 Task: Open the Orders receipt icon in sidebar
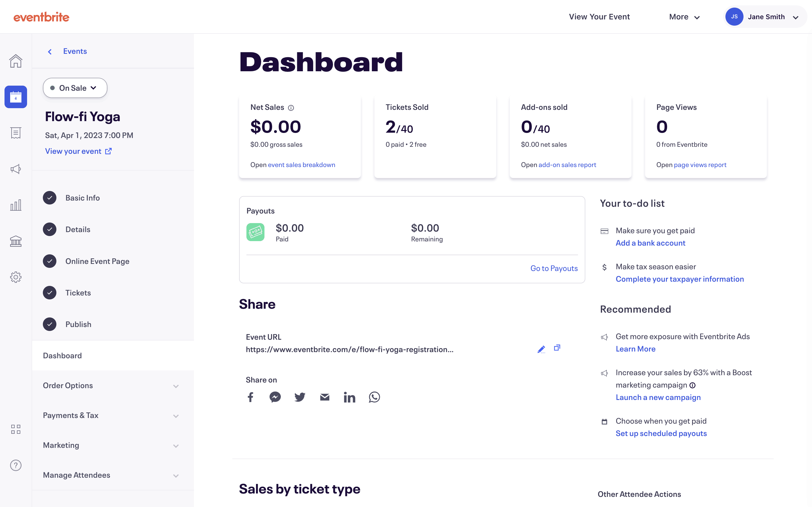[x=16, y=133]
